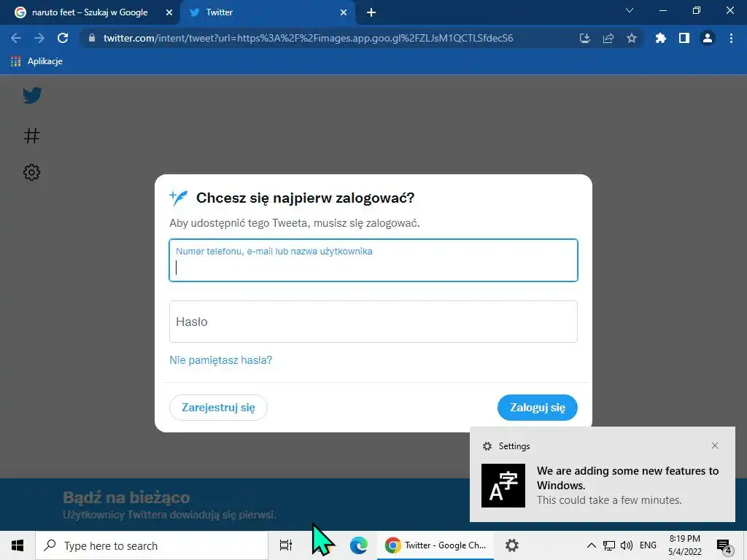
Task: Click the install app icon in address bar
Action: pyautogui.click(x=585, y=38)
